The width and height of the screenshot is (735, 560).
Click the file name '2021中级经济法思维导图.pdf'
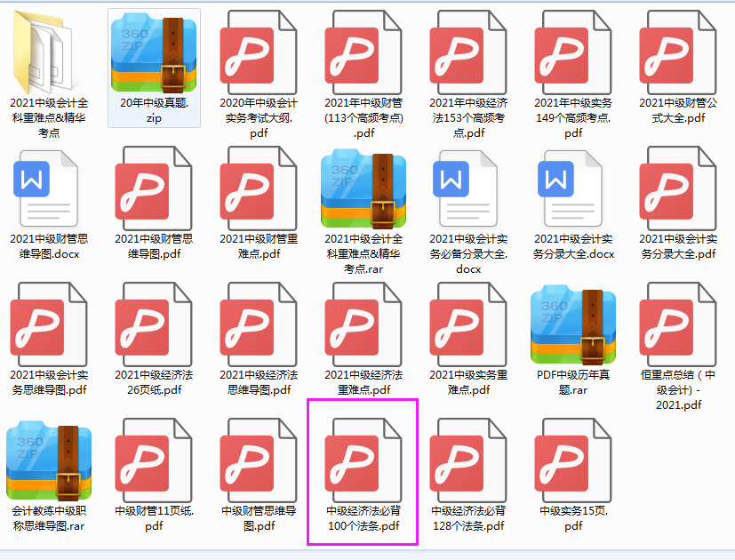(x=259, y=382)
